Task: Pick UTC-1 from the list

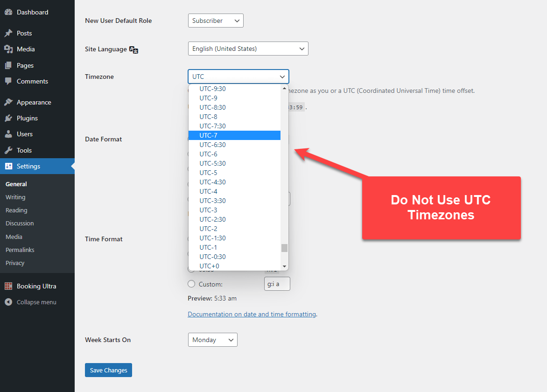Action: coord(234,247)
